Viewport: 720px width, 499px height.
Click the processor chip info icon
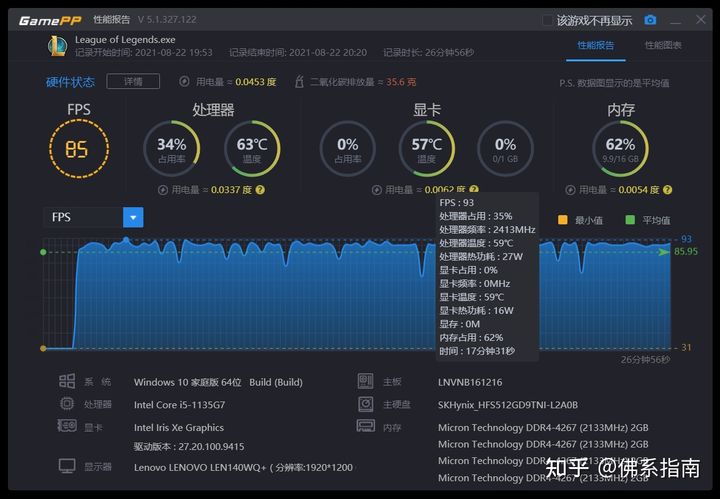tap(67, 404)
